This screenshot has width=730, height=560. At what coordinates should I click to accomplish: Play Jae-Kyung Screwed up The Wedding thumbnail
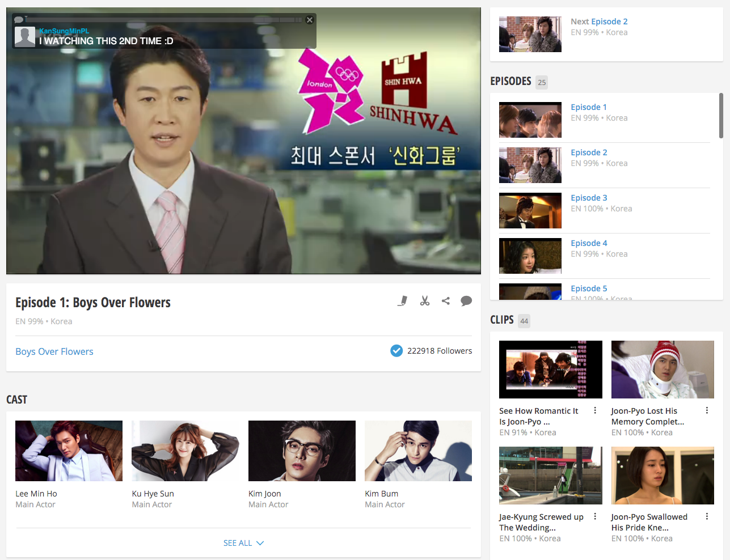click(551, 476)
